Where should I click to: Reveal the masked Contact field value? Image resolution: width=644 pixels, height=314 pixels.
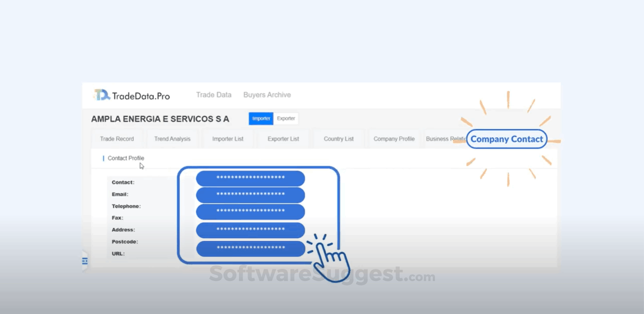click(x=251, y=178)
